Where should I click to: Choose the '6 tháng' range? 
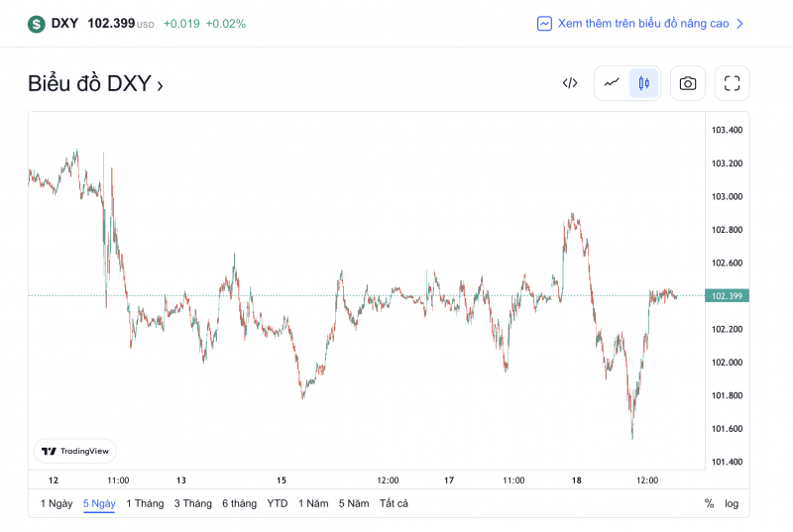(x=239, y=503)
